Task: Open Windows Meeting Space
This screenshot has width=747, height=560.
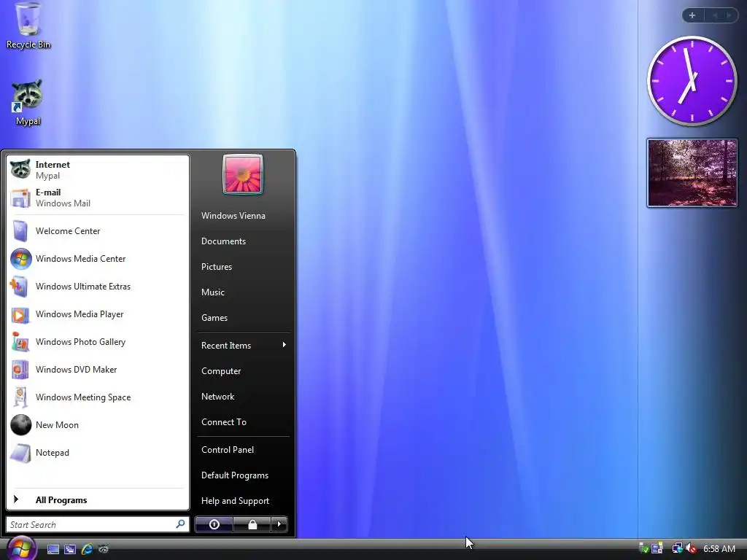Action: point(98,397)
